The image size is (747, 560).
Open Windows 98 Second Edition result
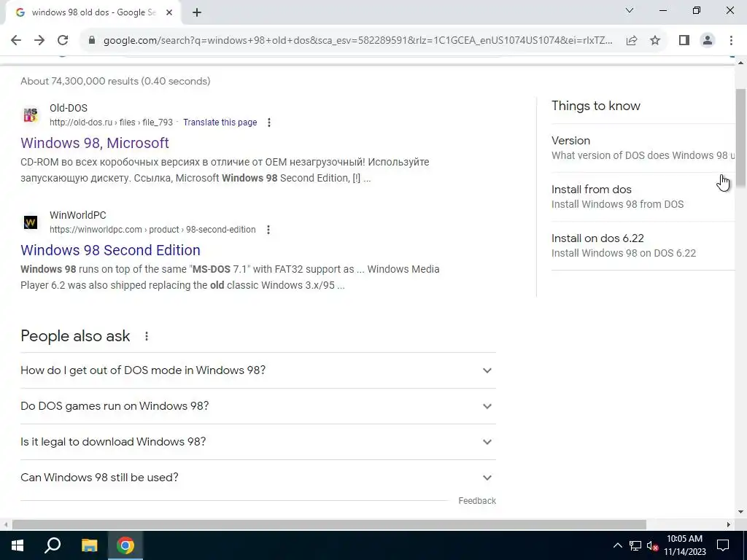(x=111, y=250)
